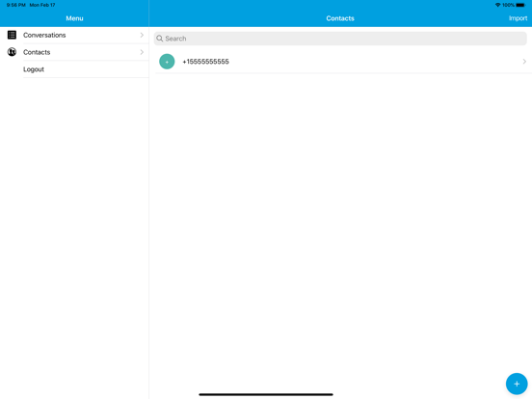Select Contacts in the side menu
This screenshot has width=532, height=399.
(74, 52)
